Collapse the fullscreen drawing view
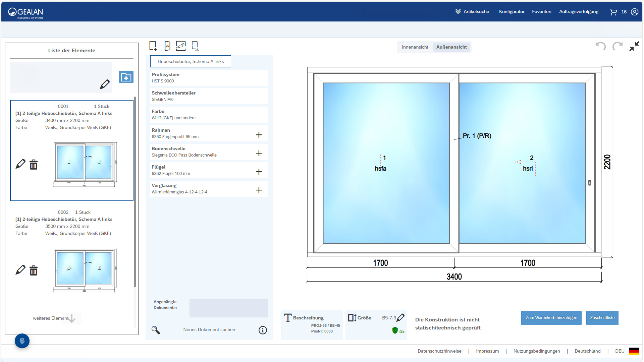This screenshot has width=644, height=362. click(x=634, y=46)
